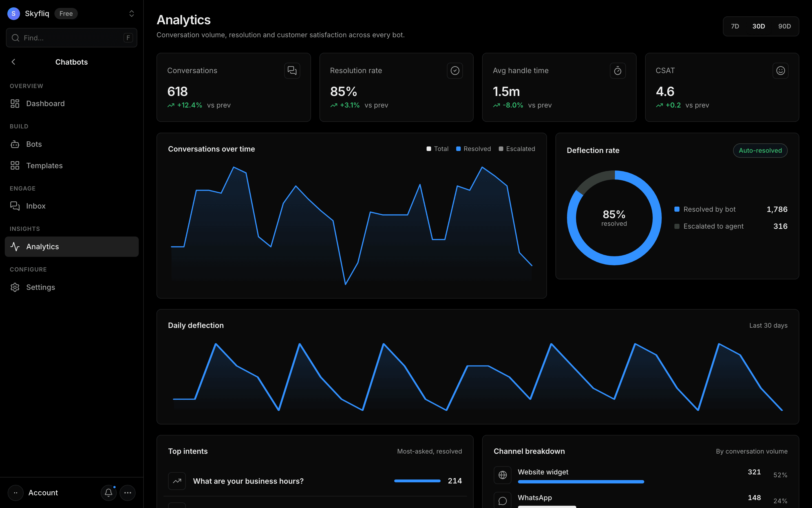The height and width of the screenshot is (508, 812).
Task: Click the '+12.4%' conversations change value
Action: pyautogui.click(x=189, y=105)
